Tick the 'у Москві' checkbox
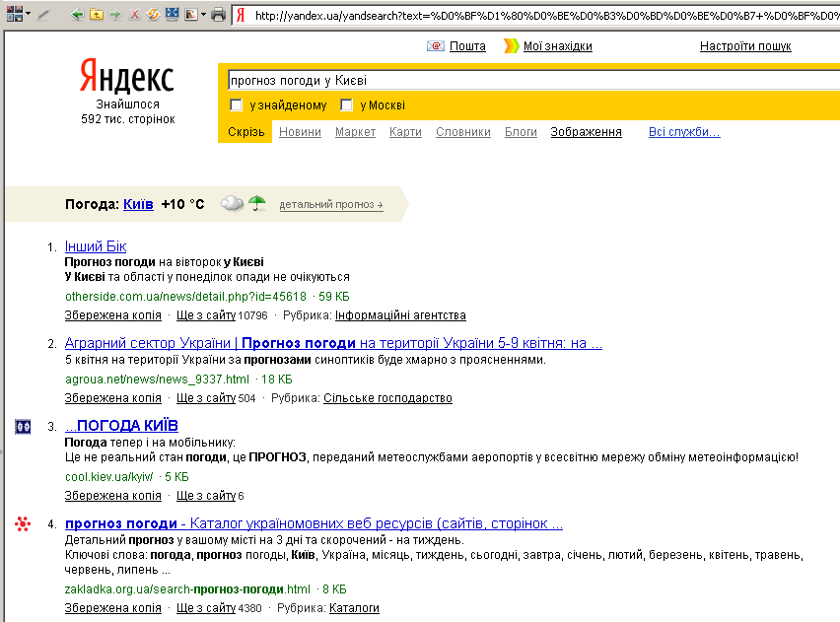This screenshot has width=840, height=622. (x=347, y=105)
